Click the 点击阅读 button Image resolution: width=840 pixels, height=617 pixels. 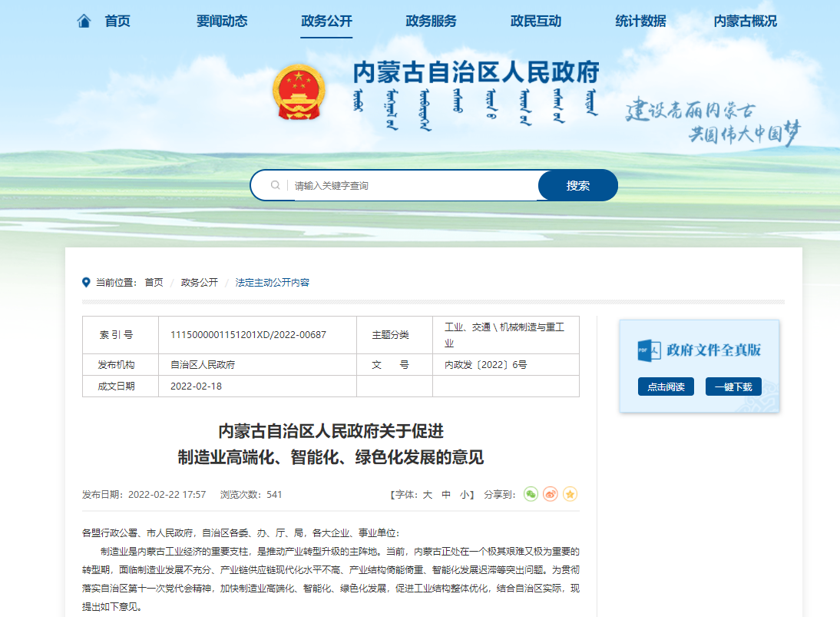[x=666, y=386]
